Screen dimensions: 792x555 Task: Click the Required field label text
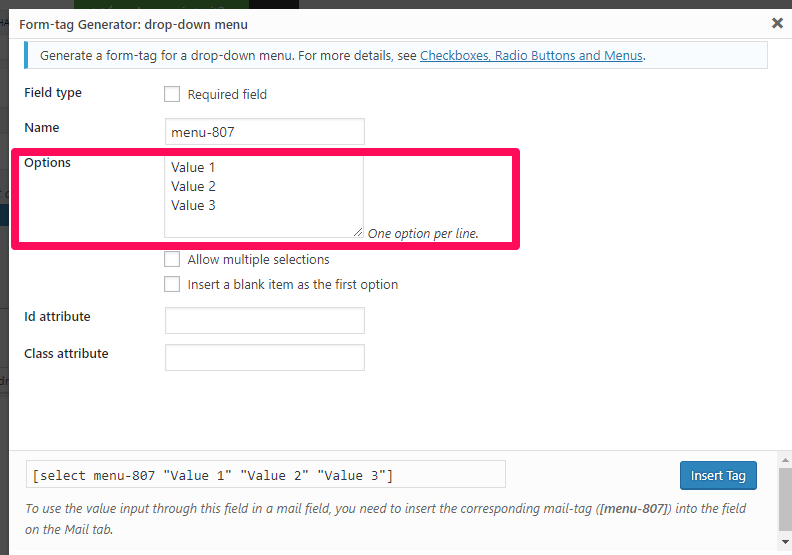[x=227, y=94]
